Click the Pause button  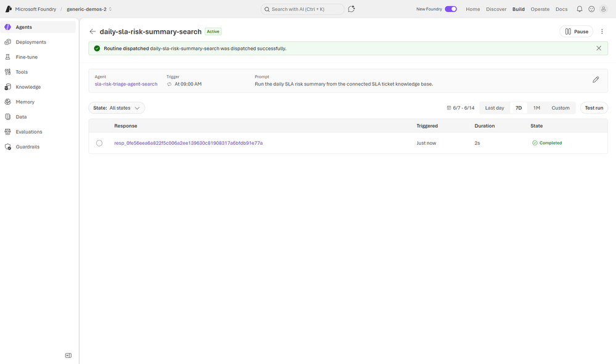(x=577, y=31)
